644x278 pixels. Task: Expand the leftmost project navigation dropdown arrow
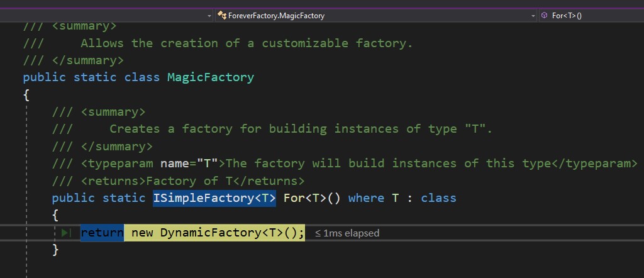(x=209, y=16)
